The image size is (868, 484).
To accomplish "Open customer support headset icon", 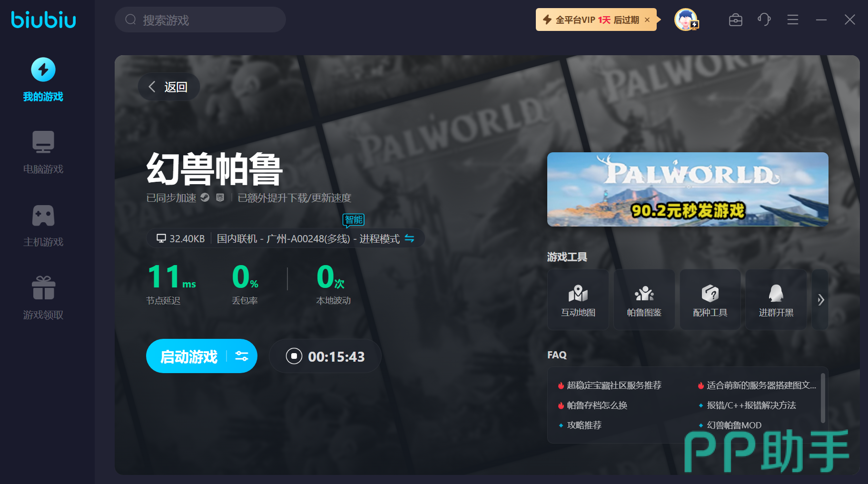I will pyautogui.click(x=764, y=20).
